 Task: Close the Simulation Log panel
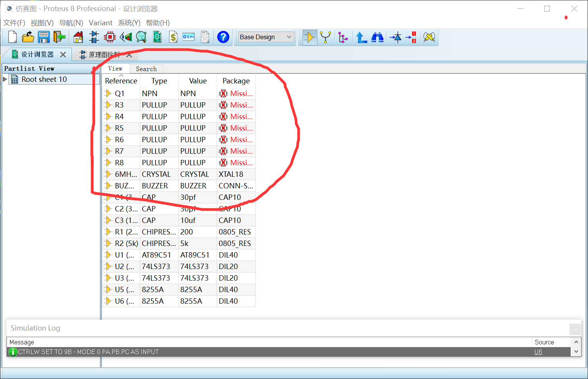pos(575,329)
